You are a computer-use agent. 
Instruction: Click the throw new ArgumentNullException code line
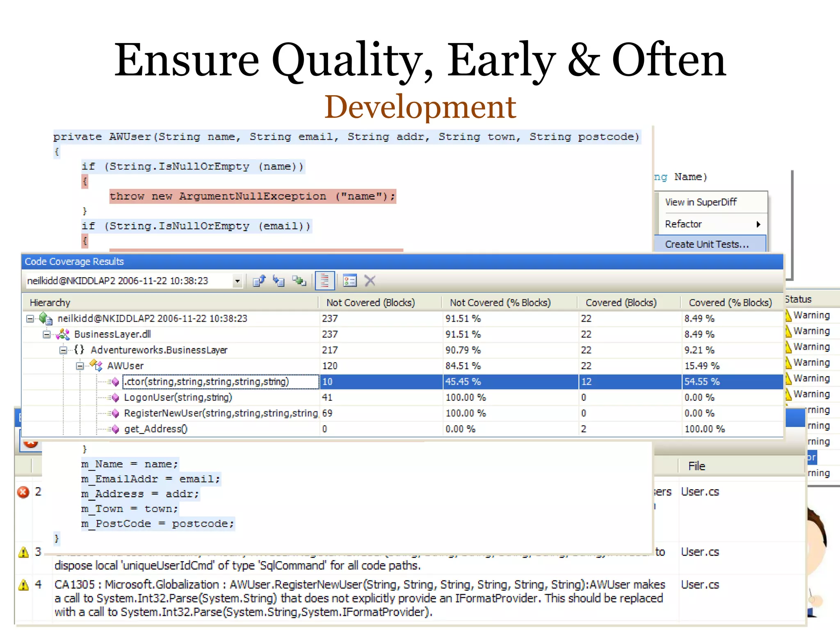click(x=253, y=196)
